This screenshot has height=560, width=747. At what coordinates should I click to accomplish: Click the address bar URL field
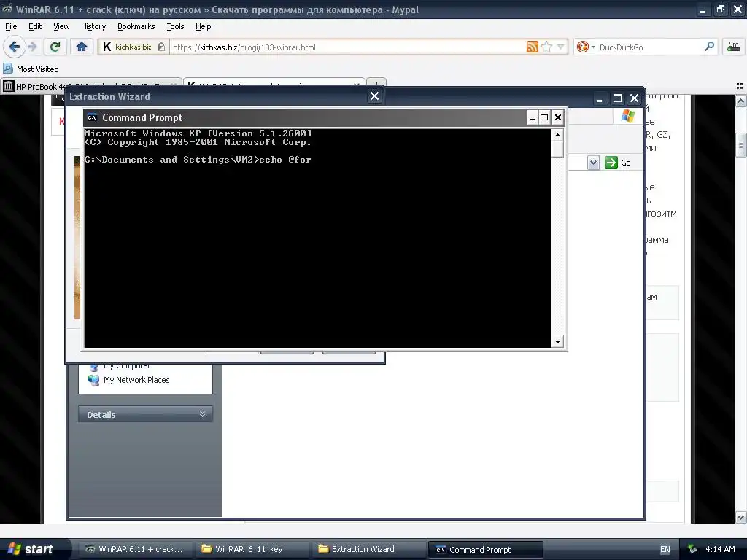(x=347, y=47)
